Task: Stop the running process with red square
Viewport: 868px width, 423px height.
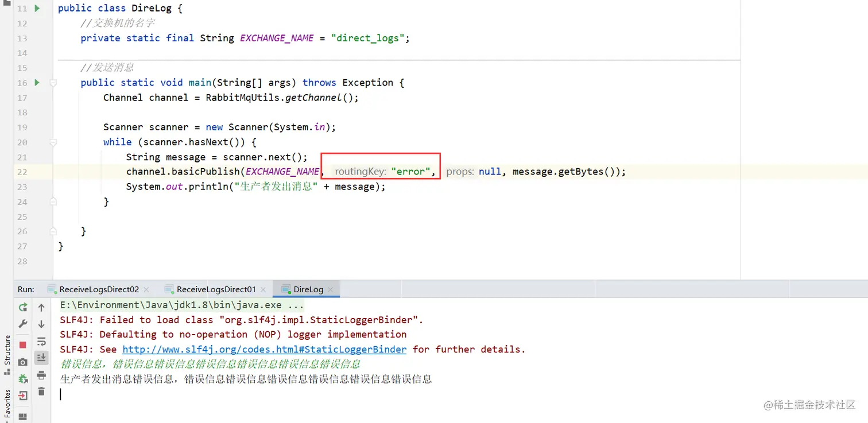Action: 23,345
